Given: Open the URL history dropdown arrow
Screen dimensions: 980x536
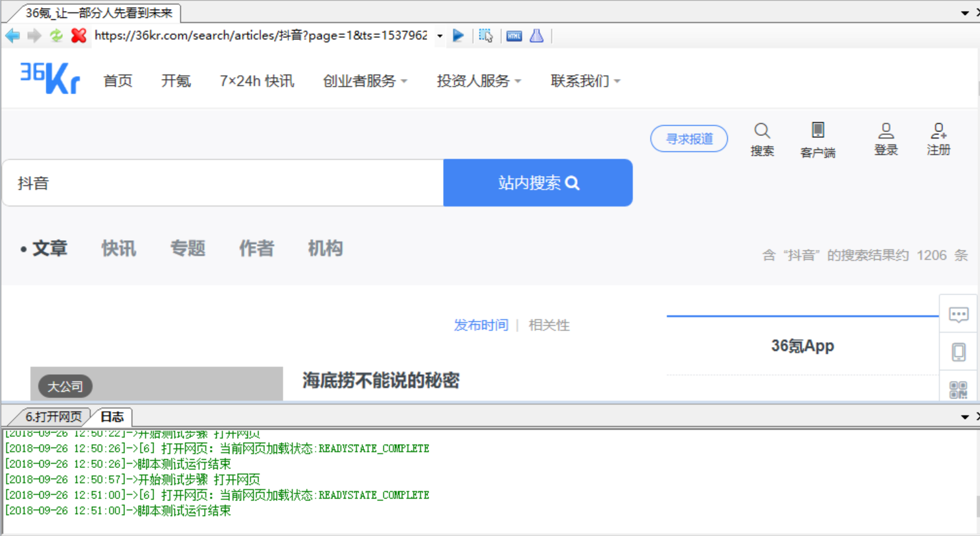Looking at the screenshot, I should [440, 36].
